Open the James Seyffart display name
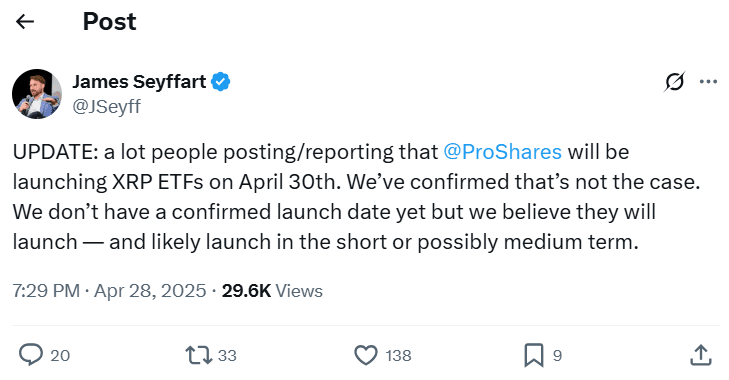 click(x=139, y=82)
